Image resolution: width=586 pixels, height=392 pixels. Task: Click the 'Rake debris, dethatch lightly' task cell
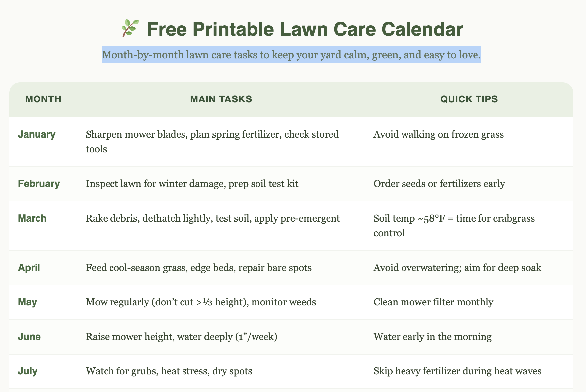pyautogui.click(x=213, y=218)
